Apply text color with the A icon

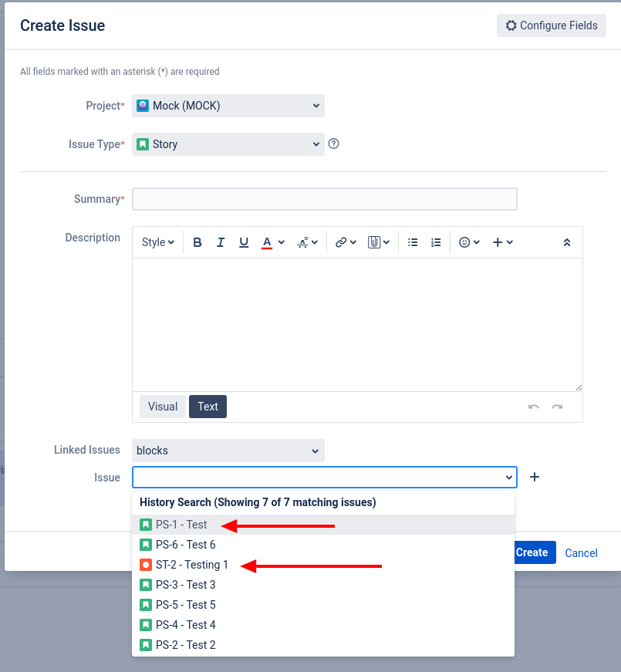point(267,242)
